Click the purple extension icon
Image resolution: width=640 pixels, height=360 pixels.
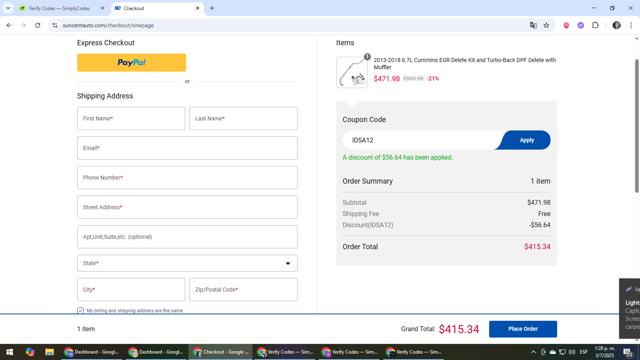click(580, 25)
